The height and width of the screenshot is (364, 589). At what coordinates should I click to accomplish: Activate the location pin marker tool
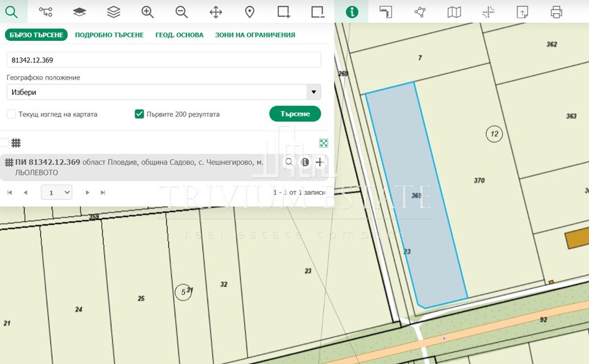point(250,11)
